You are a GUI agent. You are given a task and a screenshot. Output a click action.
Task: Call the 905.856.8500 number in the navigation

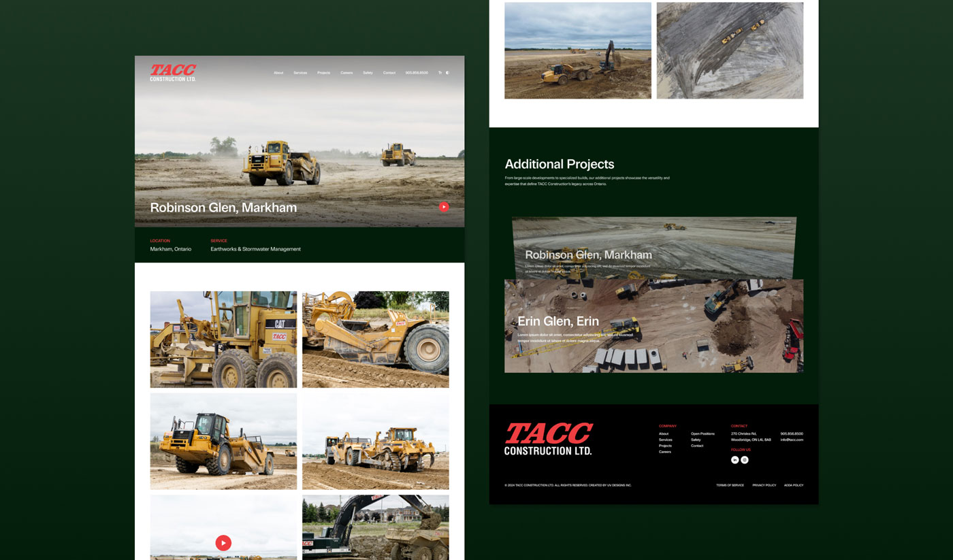(x=417, y=72)
